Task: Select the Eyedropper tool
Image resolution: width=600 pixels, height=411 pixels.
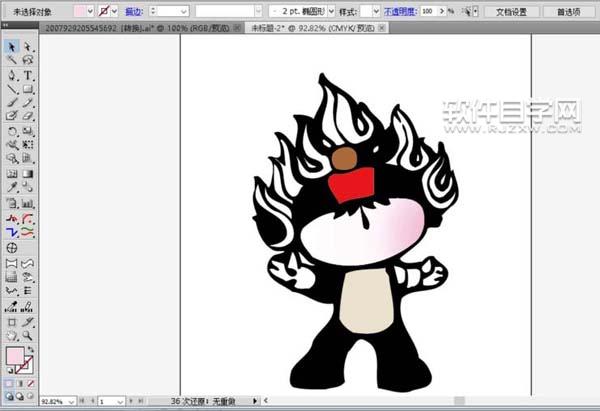Action: point(12,188)
